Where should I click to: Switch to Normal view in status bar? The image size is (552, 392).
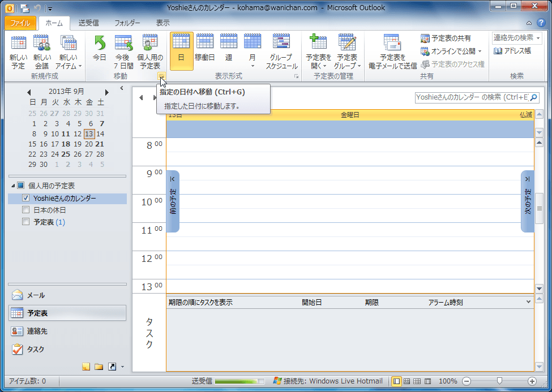click(x=396, y=381)
